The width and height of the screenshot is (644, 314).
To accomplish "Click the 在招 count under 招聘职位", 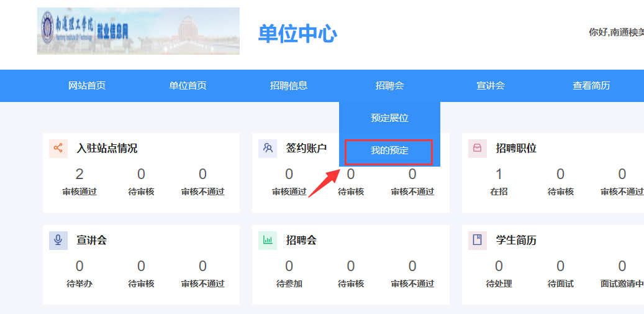I will [499, 174].
